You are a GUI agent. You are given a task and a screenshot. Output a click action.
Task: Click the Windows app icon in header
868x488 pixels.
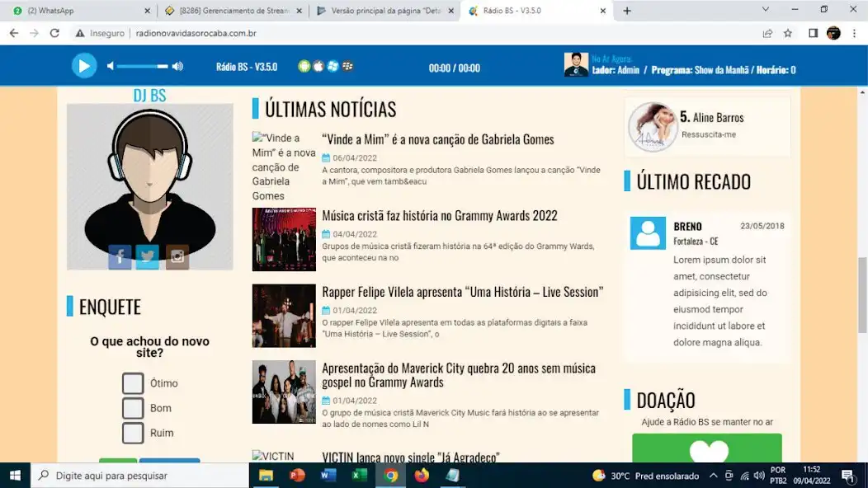coord(333,66)
